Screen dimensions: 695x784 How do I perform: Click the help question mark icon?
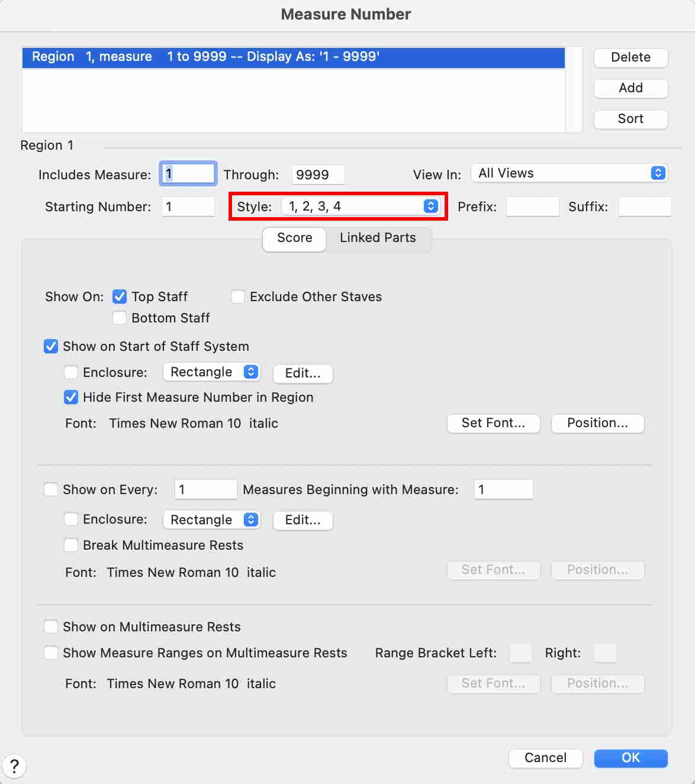click(14, 766)
